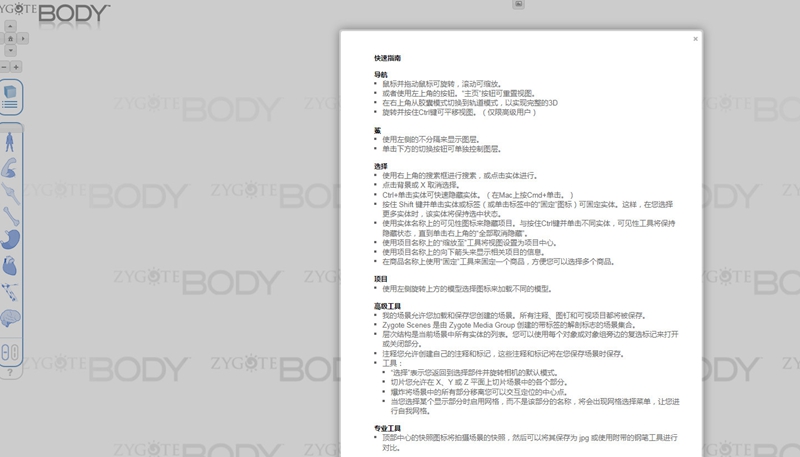Close the quick guide dialog
This screenshot has width=800, height=457.
695,39
